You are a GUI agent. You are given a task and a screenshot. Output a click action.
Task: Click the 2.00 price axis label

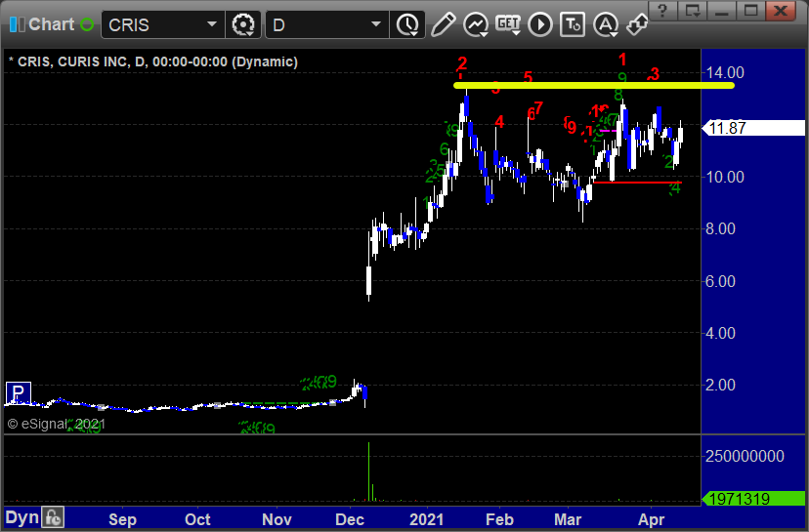(720, 385)
